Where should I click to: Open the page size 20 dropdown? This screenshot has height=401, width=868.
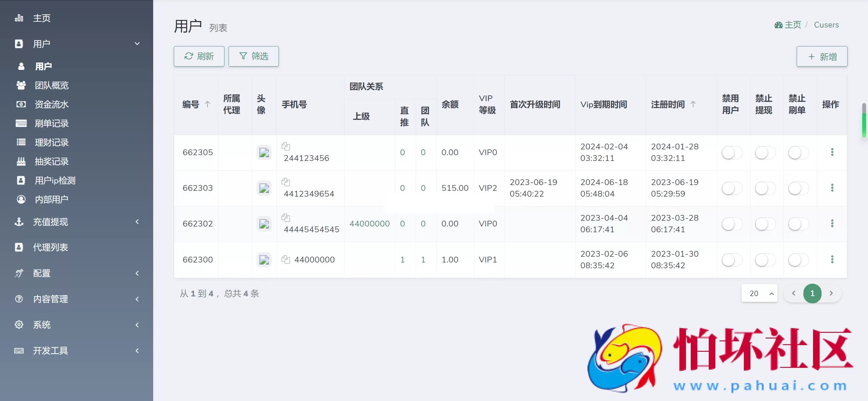[759, 293]
